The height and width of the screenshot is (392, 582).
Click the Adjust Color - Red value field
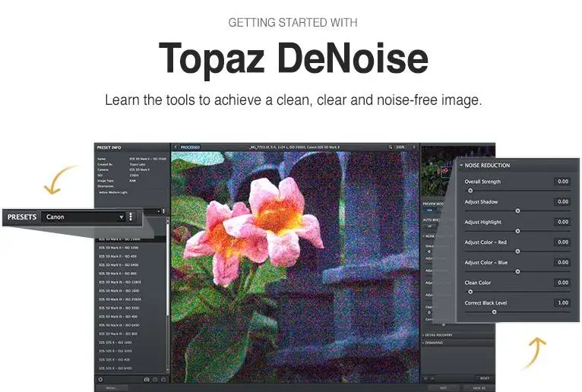[x=563, y=242]
